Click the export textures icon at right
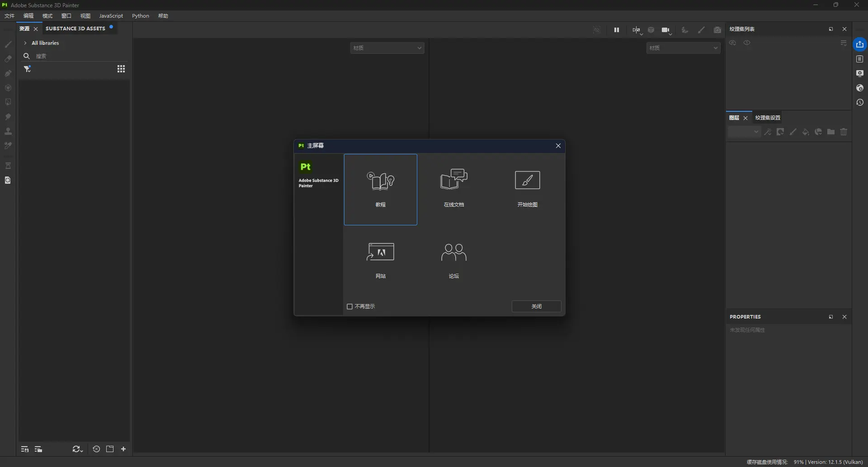This screenshot has height=467, width=868. [860, 44]
